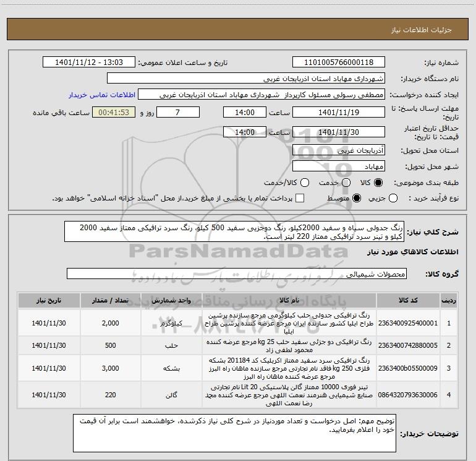
Task: Click the remaining days field showing 7
Action: 178,112
